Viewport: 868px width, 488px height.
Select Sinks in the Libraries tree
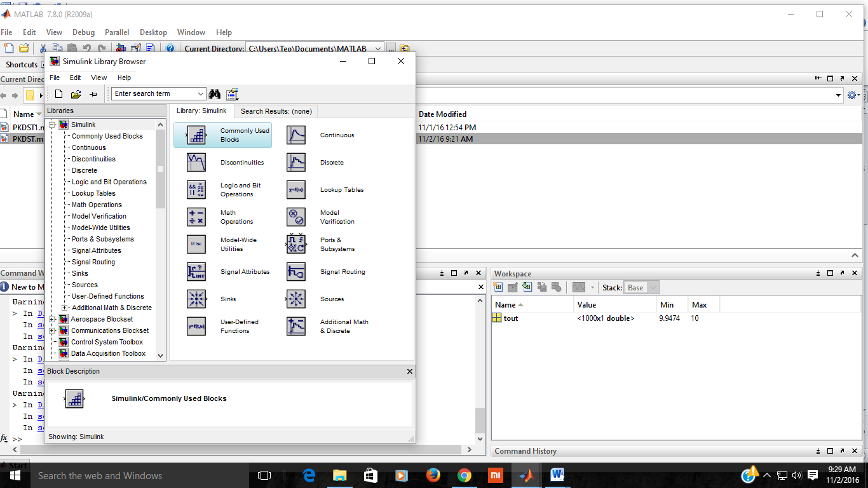pyautogui.click(x=80, y=273)
